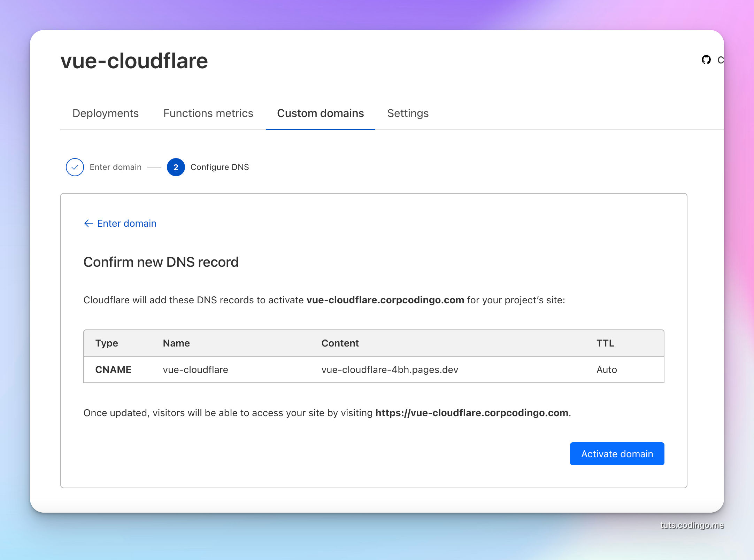The image size is (754, 560).
Task: Click the Type column header
Action: click(107, 343)
